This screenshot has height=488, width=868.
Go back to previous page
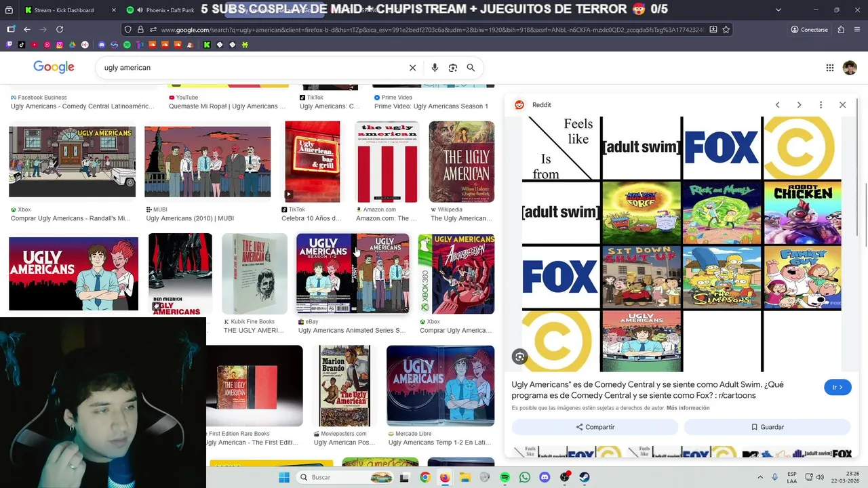click(x=27, y=30)
